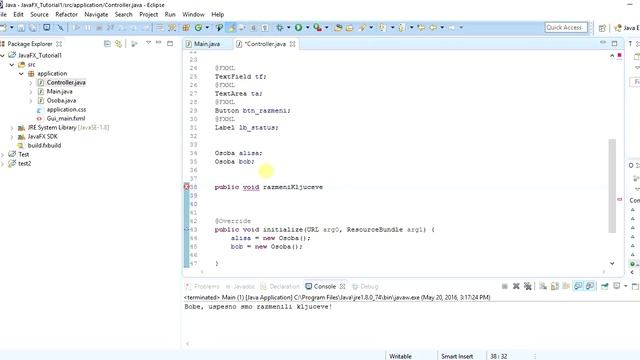Click the Save toolbar icon
The width and height of the screenshot is (640, 360).
click(x=21, y=28)
